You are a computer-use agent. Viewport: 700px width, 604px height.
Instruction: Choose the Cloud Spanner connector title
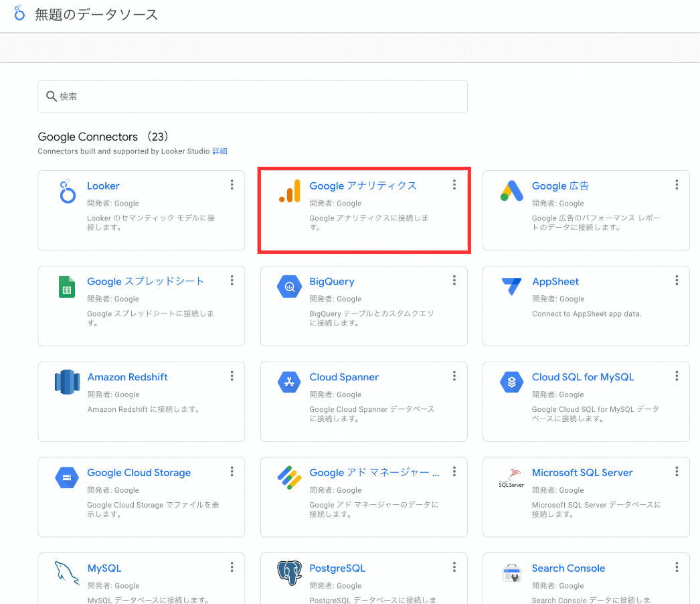[344, 377]
